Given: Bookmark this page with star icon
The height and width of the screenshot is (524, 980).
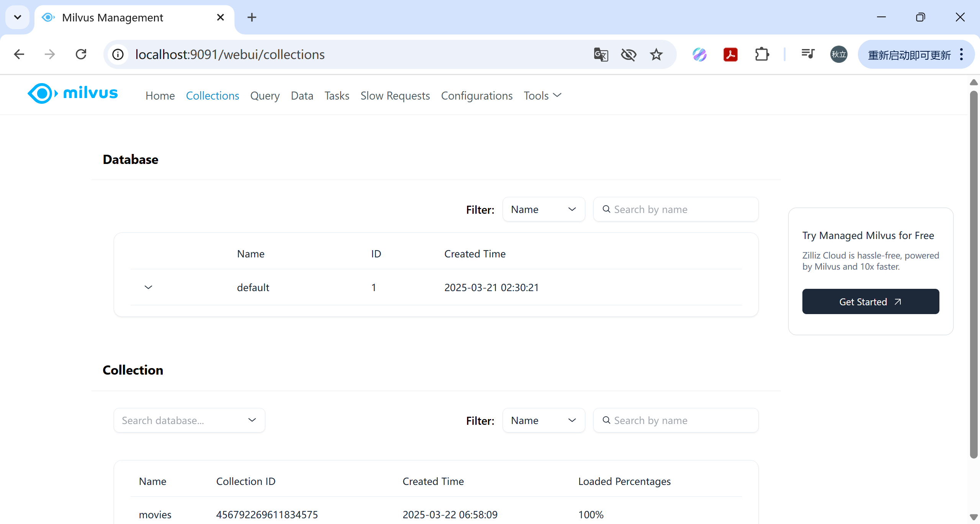Looking at the screenshot, I should (656, 54).
